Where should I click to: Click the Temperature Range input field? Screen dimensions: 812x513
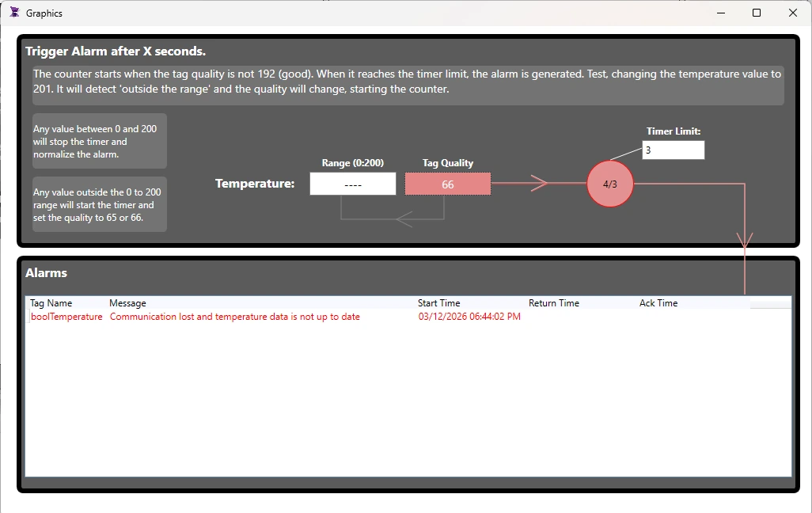(353, 184)
